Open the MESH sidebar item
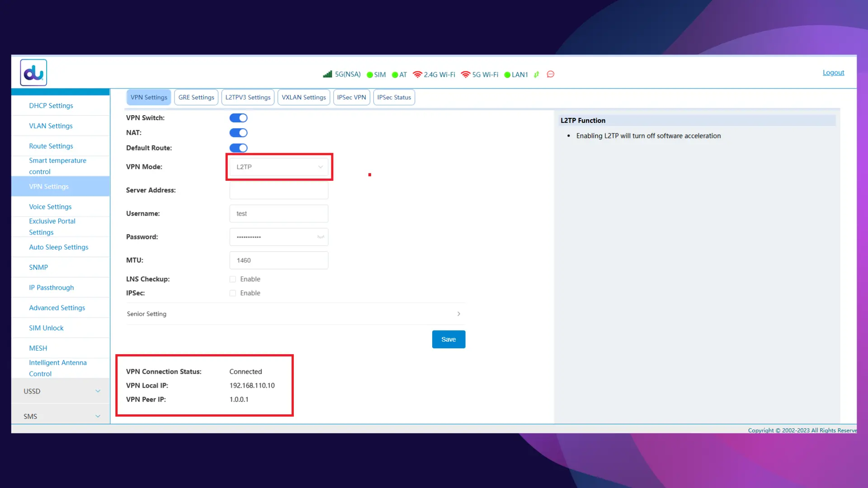 pos(61,348)
